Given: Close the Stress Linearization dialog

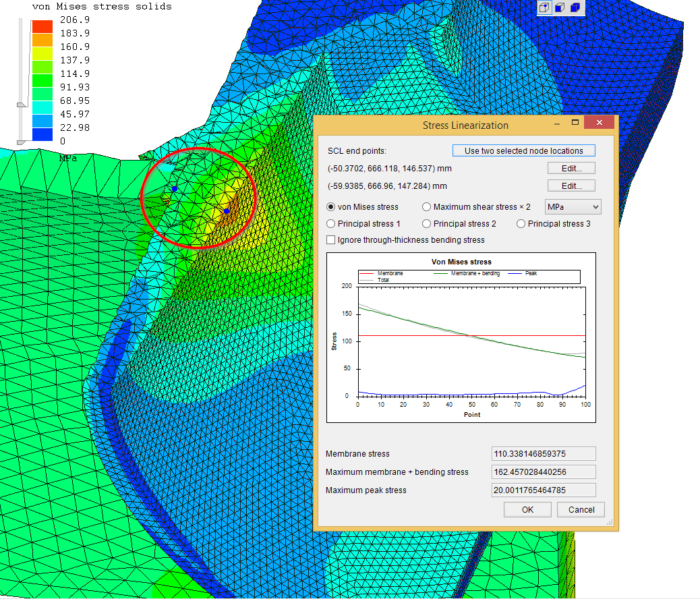Looking at the screenshot, I should [x=599, y=122].
